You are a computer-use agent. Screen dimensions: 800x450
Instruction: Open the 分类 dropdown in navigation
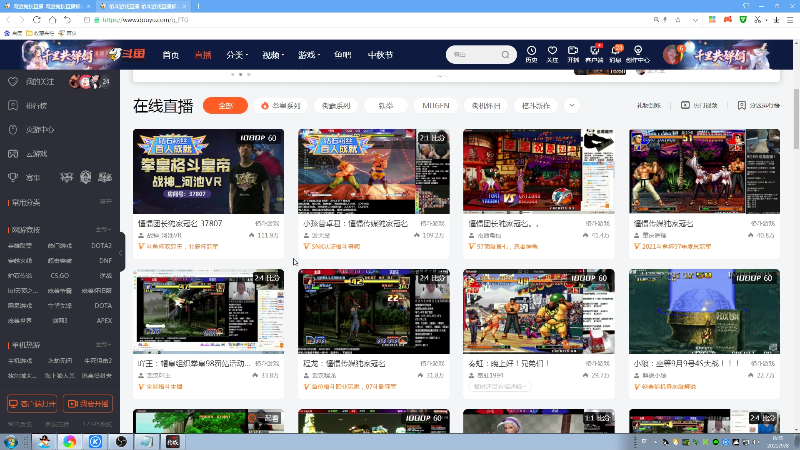pyautogui.click(x=237, y=55)
